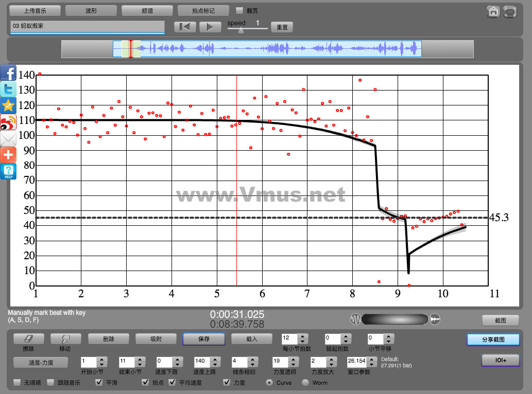Enable the 翻页 page-turn checkbox

(x=239, y=10)
